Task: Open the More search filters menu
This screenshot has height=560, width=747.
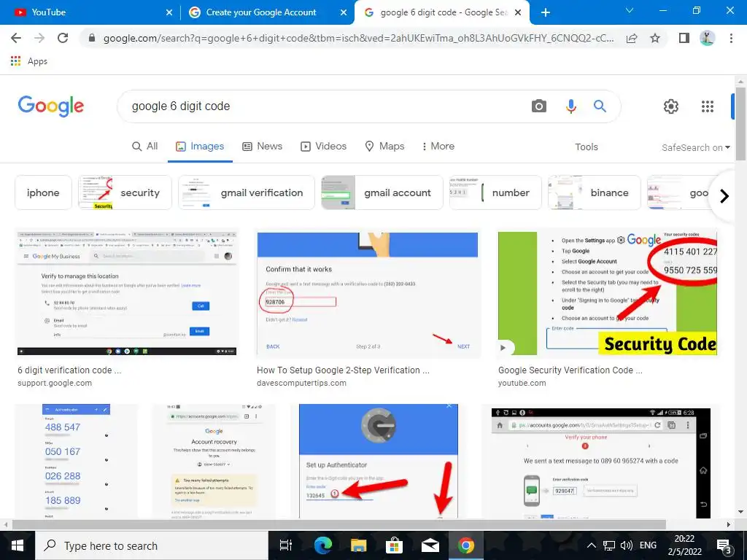Action: pyautogui.click(x=438, y=146)
